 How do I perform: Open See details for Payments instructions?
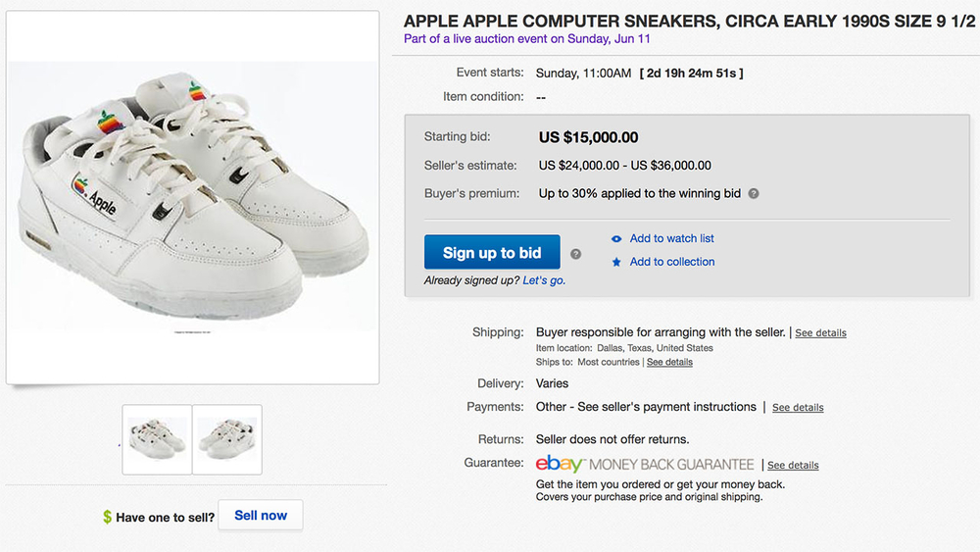click(x=798, y=408)
